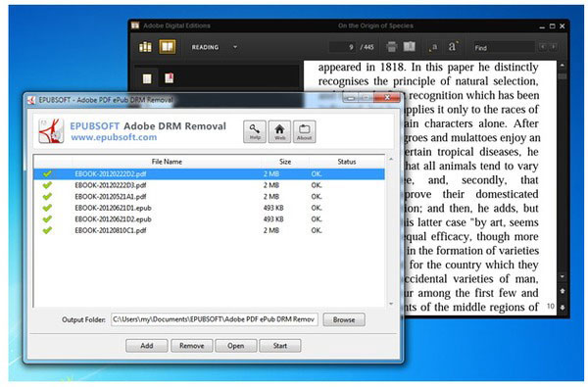Click the file list scroll down arrow
Image resolution: width=588 pixels, height=387 pixels.
click(x=391, y=304)
